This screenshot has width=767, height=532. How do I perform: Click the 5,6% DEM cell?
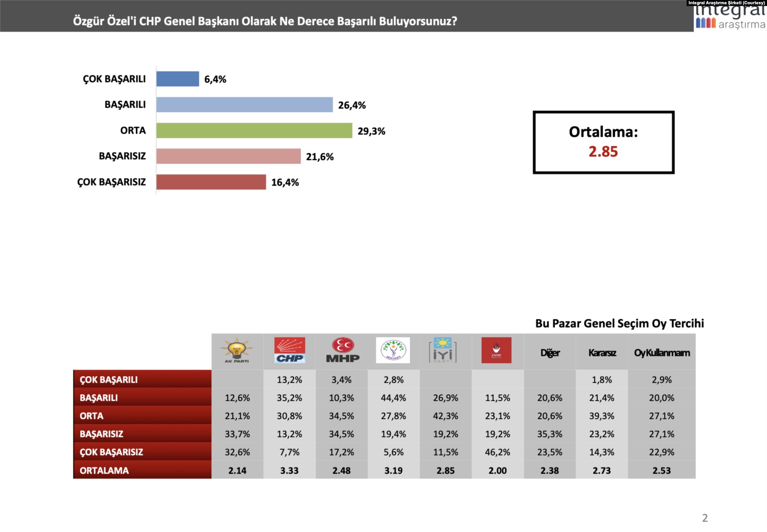(x=393, y=452)
